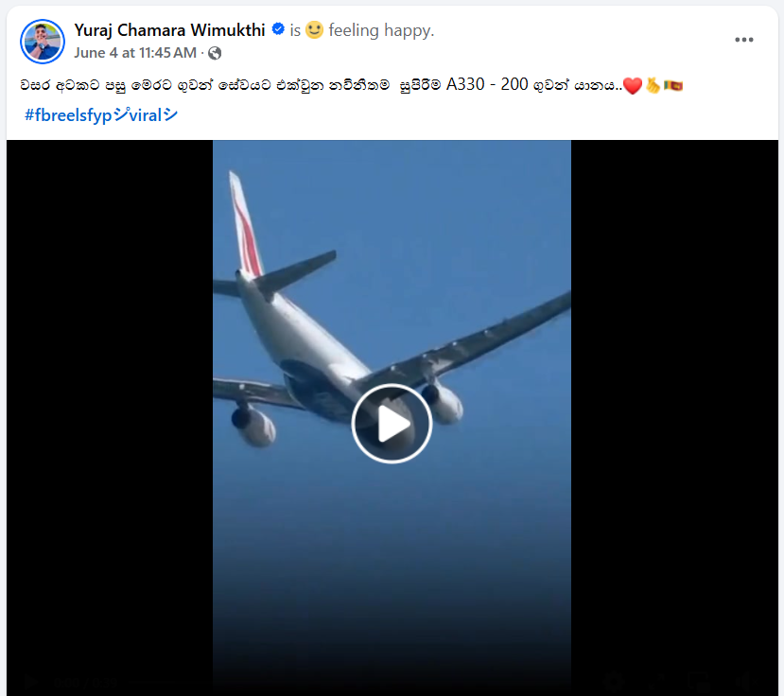Screen dimensions: 784x696
Task: Open the June 4 at 11:45 AM timestamp
Action: point(135,53)
